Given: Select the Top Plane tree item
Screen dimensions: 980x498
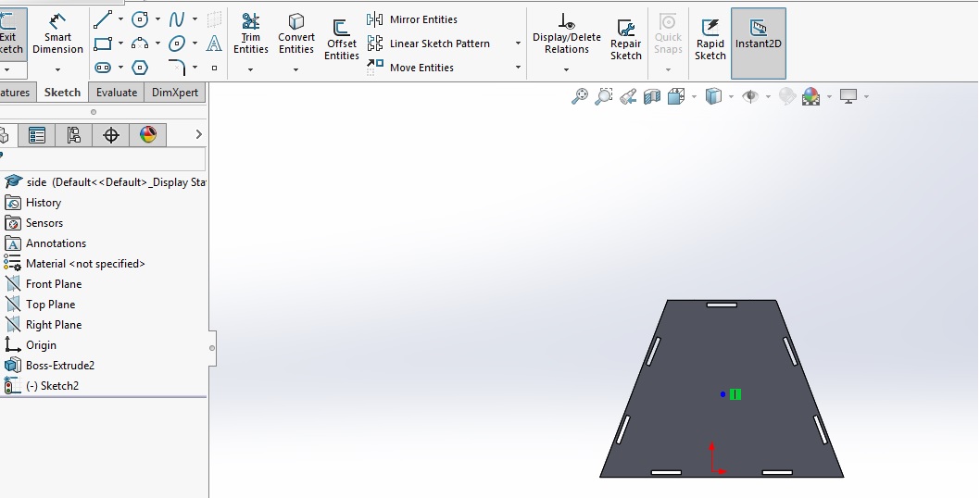Looking at the screenshot, I should tap(41, 305).
